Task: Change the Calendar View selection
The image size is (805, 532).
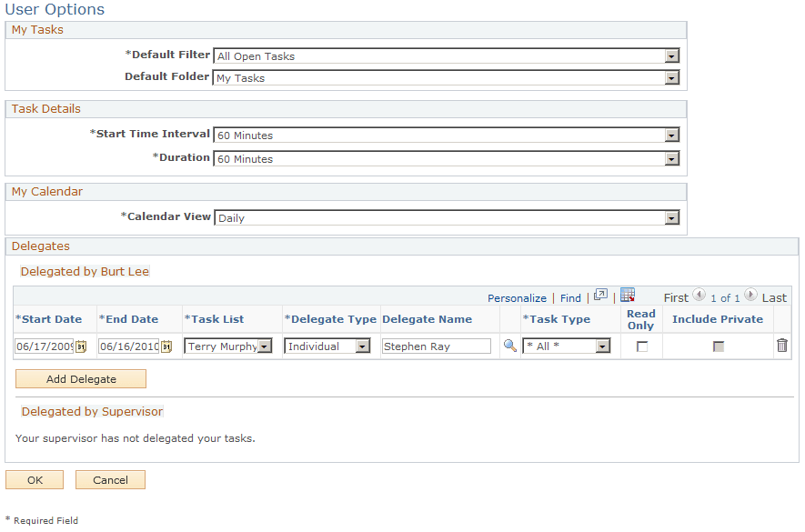Action: pos(671,217)
